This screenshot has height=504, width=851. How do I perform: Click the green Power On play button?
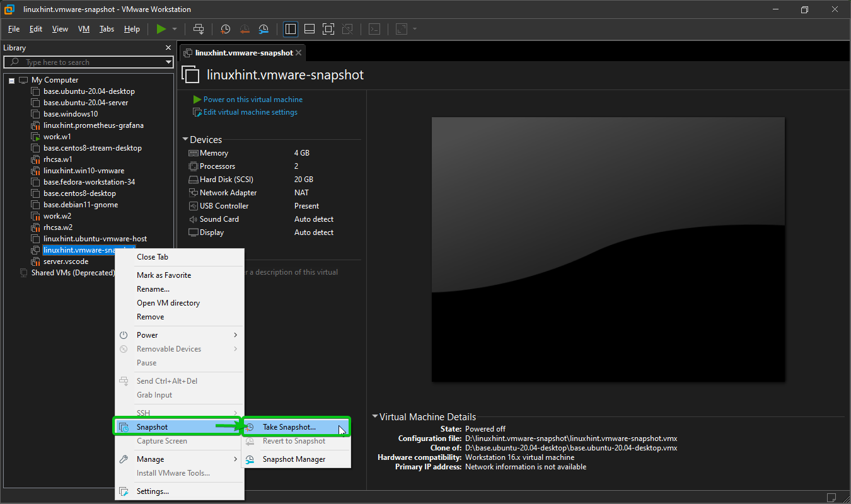161,29
